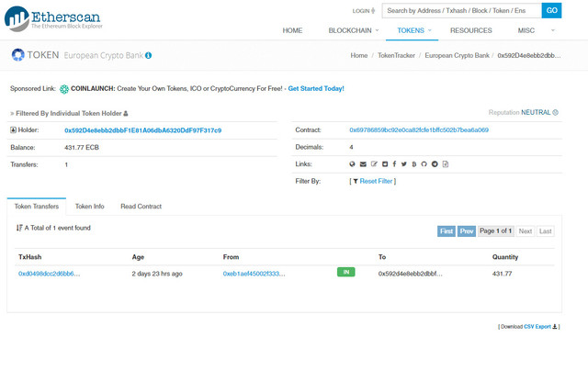Click the Home breadcrumb link
Screen dimensions: 588x371
coord(359,55)
